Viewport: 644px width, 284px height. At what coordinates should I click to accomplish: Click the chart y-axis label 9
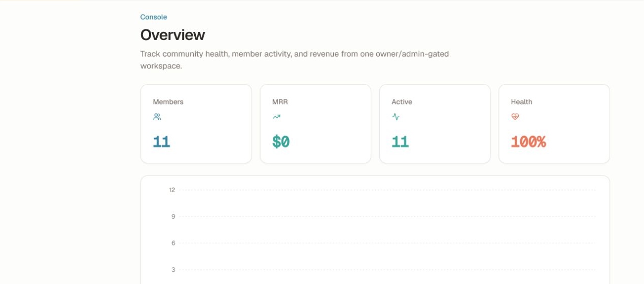(x=173, y=217)
